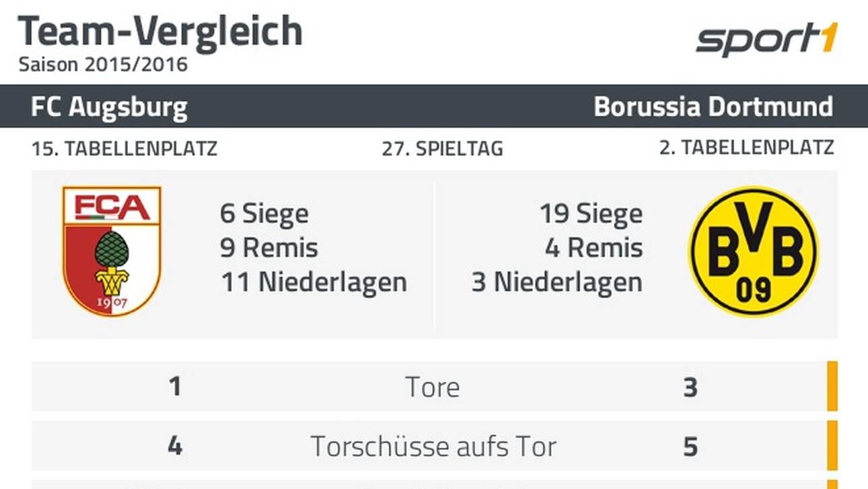The image size is (868, 489).
Task: Click Dortmund's 19 Siege stat
Action: [591, 215]
